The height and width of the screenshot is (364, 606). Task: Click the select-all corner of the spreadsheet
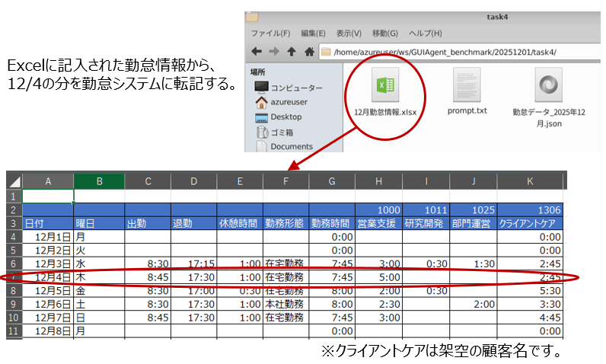[14, 181]
